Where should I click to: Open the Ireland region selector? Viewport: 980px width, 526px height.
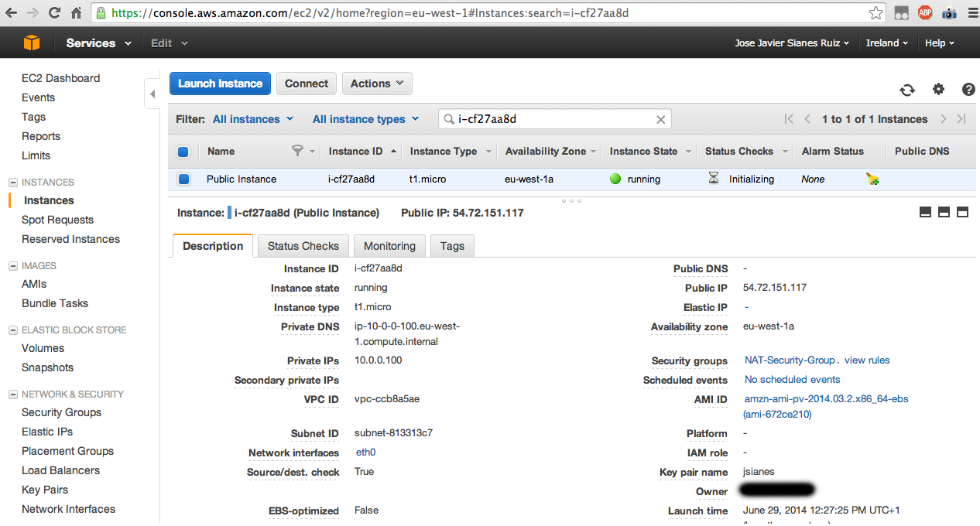tap(887, 43)
